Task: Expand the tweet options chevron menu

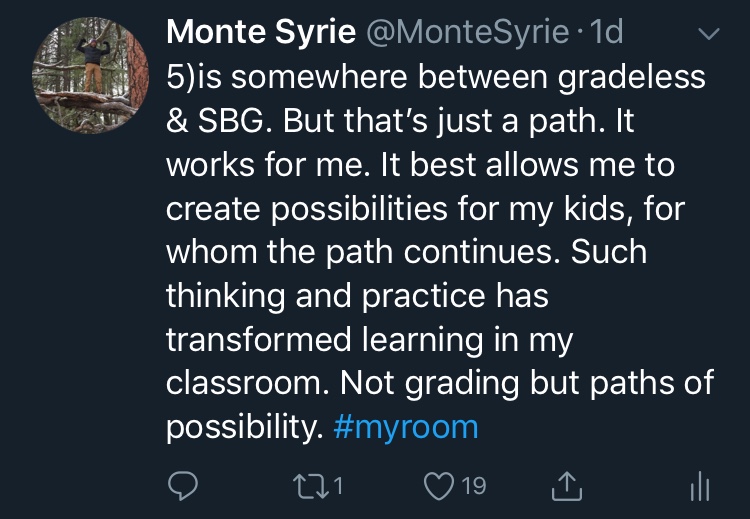Action: [x=708, y=34]
